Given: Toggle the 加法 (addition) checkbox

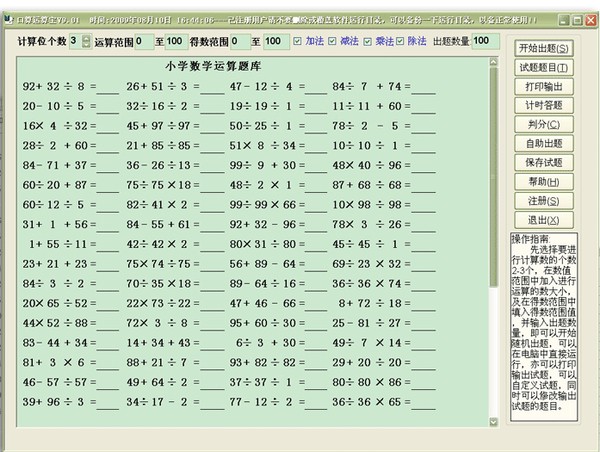Looking at the screenshot, I should (298, 41).
